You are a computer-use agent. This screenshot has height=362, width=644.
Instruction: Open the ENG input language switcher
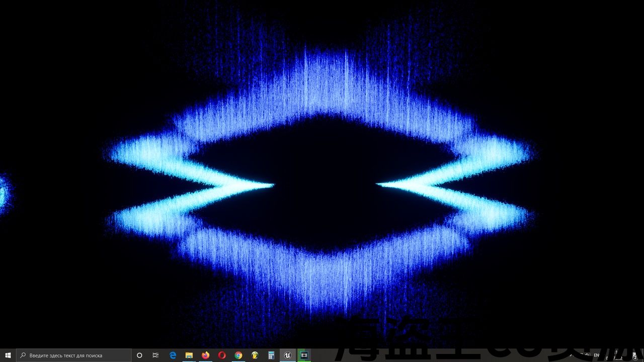point(597,355)
